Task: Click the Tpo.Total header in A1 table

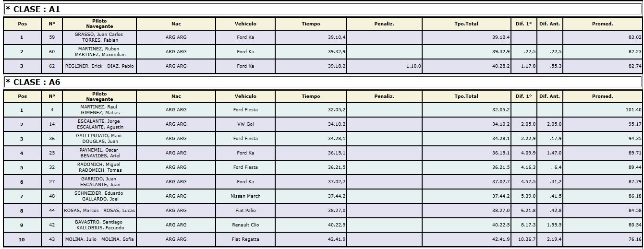Action: pos(466,24)
